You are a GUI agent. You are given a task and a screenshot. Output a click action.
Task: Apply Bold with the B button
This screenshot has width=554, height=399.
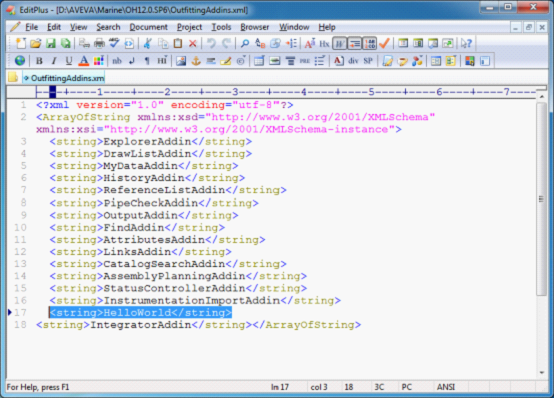[39, 61]
